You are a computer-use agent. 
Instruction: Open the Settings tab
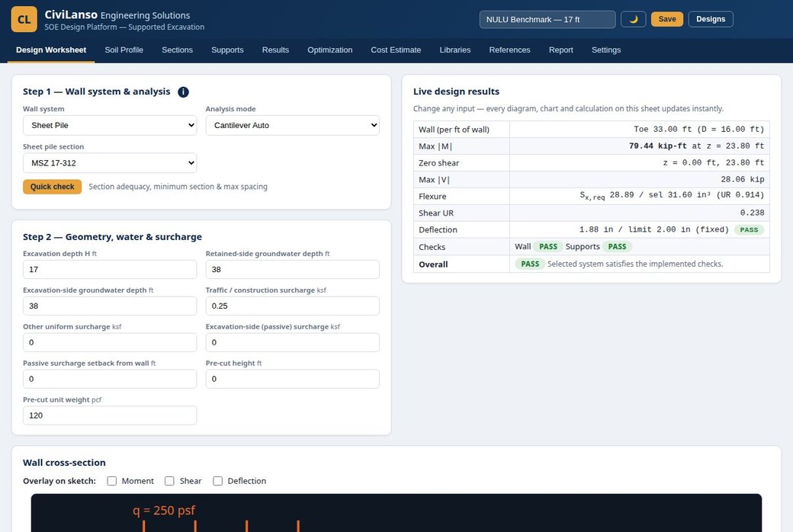pyautogui.click(x=606, y=50)
